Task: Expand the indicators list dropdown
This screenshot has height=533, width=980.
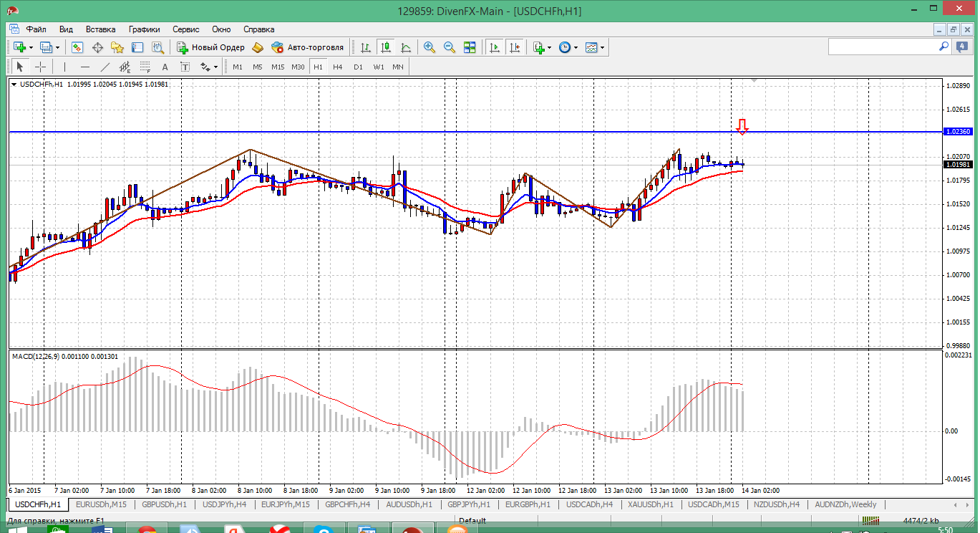Action: pyautogui.click(x=549, y=47)
